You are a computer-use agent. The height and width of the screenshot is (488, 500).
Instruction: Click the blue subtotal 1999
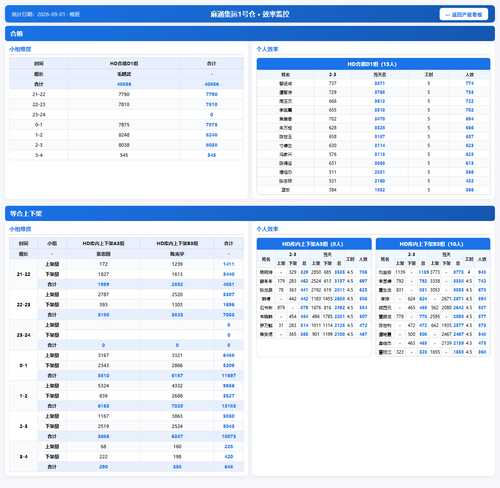(x=103, y=284)
